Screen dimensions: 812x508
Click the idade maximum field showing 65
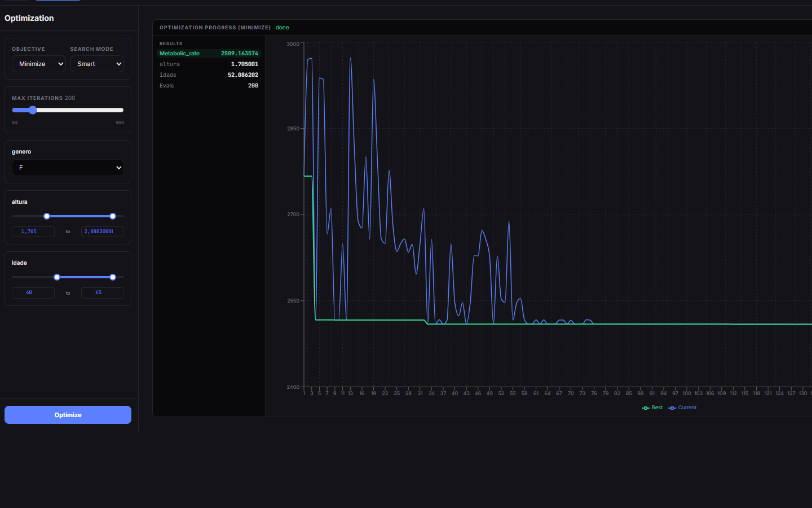(103, 292)
